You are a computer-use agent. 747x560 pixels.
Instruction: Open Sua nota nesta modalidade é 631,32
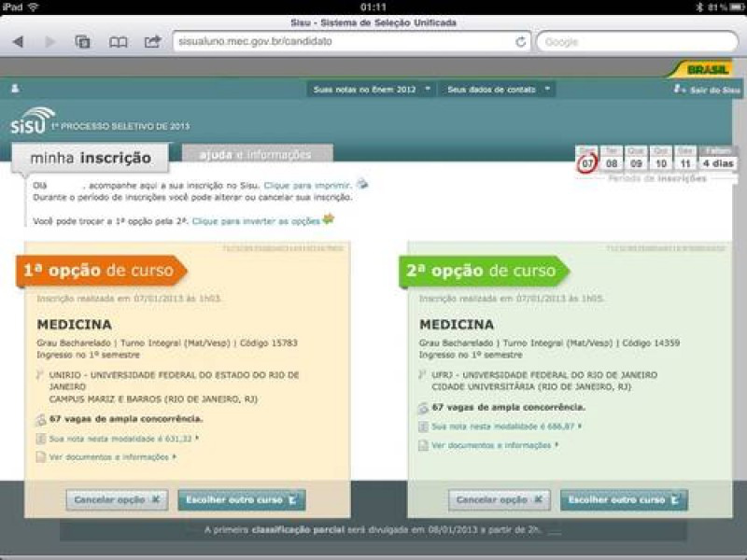124,439
